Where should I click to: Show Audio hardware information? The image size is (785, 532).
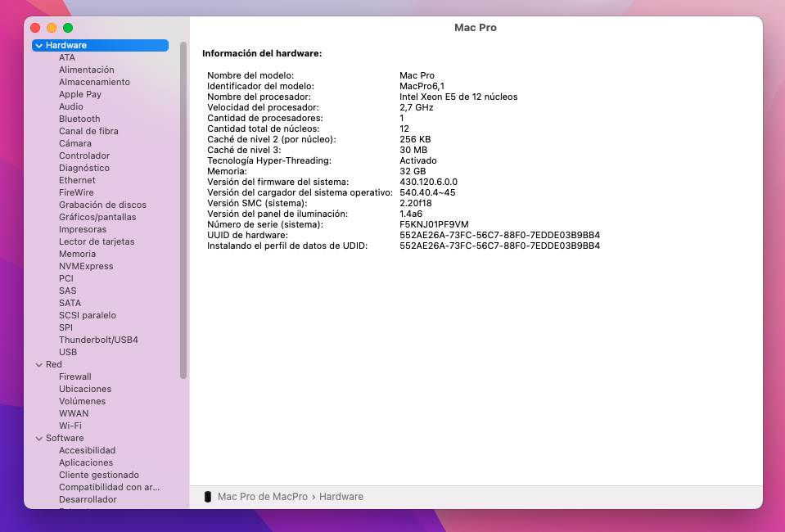71,106
